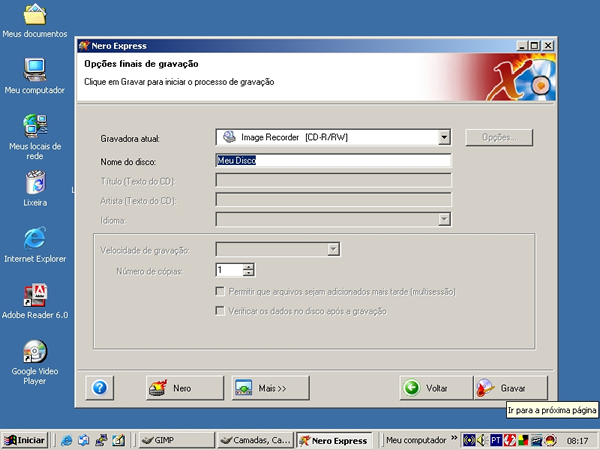Click the volume speaker tray icon

(x=483, y=440)
